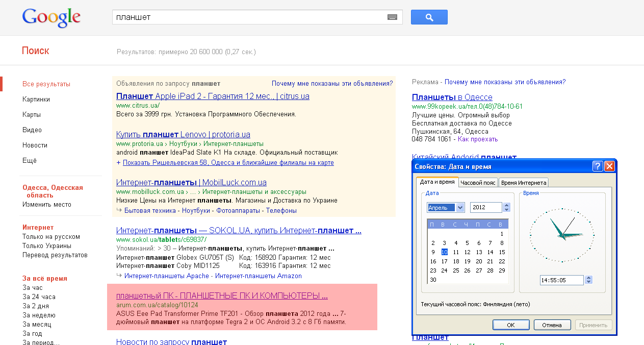Open Купить планшет Lenovo protoria.ua ad
644x345 pixels.
[183, 135]
